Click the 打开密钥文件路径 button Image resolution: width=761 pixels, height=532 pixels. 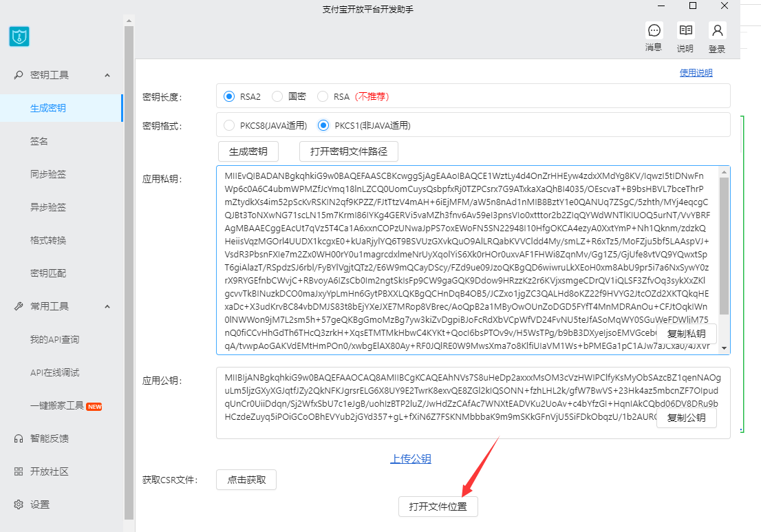(x=348, y=151)
